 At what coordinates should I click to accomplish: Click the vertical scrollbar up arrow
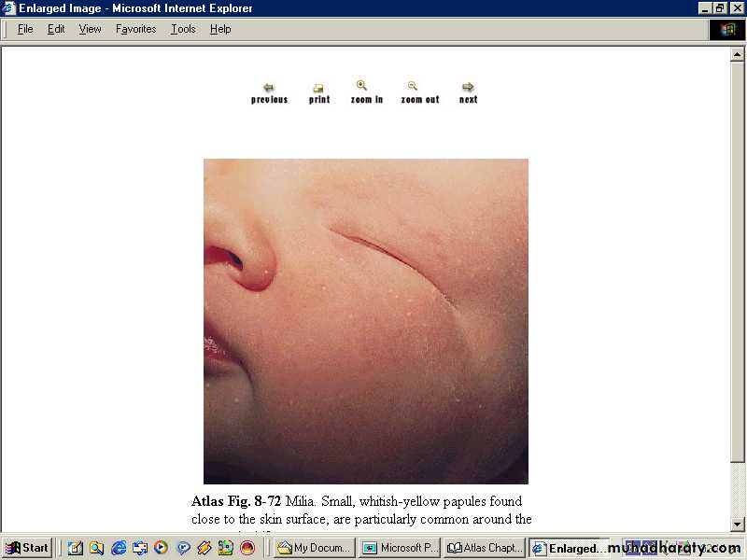[x=737, y=55]
